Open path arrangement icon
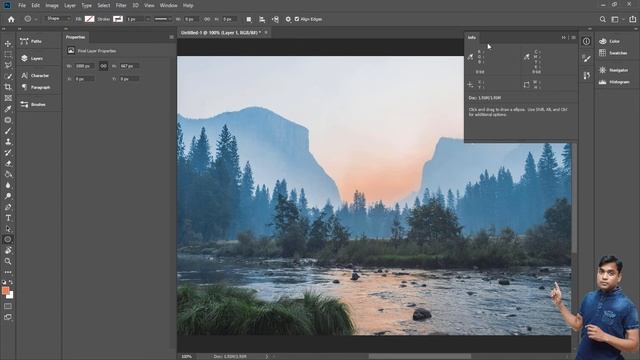The height and width of the screenshot is (360, 640). click(x=276, y=19)
